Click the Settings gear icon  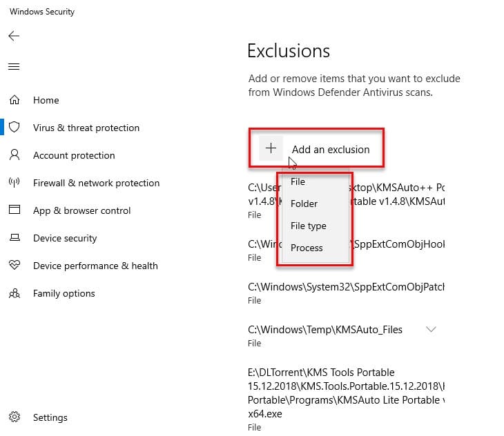pos(14,417)
